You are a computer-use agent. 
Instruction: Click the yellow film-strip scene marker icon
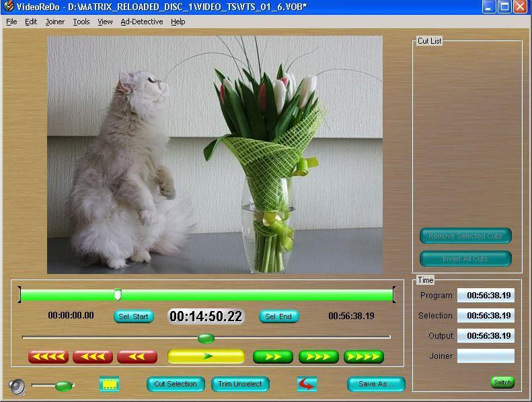coord(109,384)
